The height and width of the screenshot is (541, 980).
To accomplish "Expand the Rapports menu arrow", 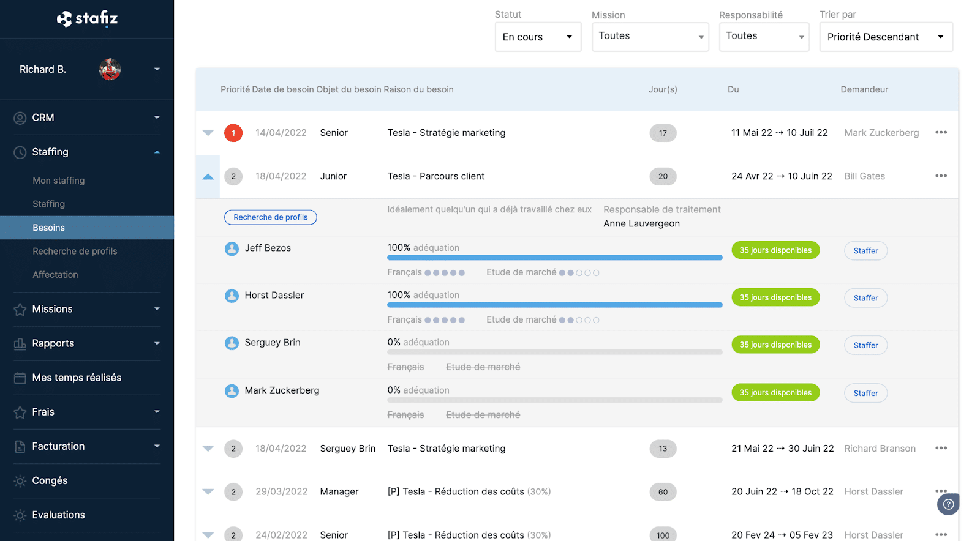I will click(157, 343).
